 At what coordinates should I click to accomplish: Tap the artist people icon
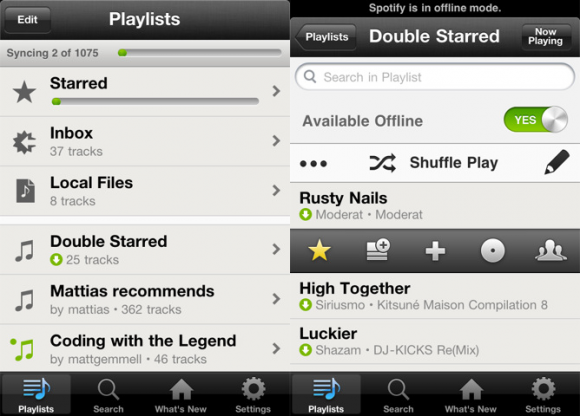click(550, 250)
